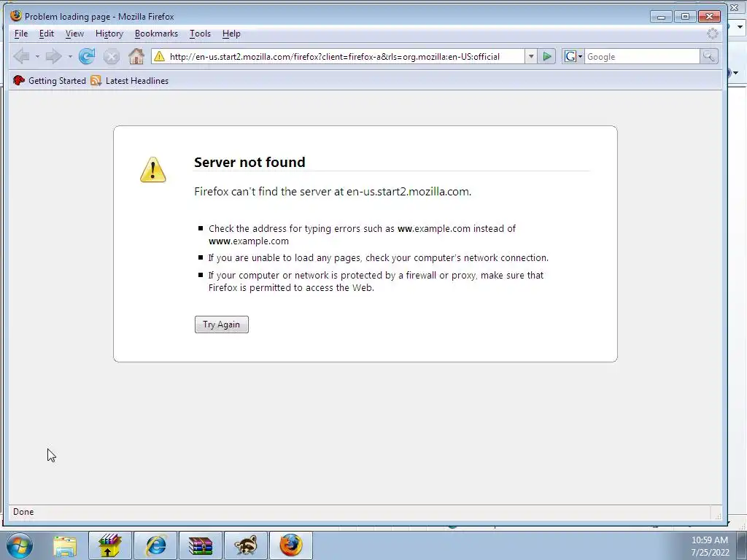This screenshot has height=560, width=747.
Task: Click the WinRAR books taskbar icon
Action: click(x=201, y=545)
